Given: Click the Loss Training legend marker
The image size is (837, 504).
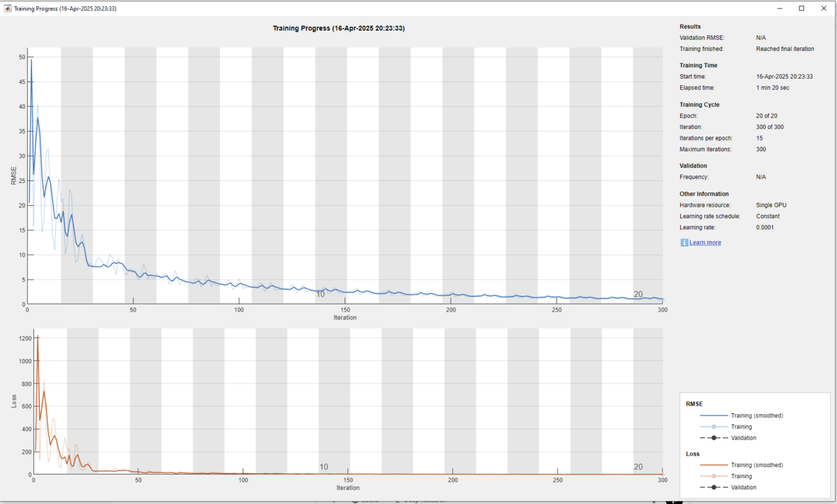Looking at the screenshot, I should pyautogui.click(x=714, y=476).
